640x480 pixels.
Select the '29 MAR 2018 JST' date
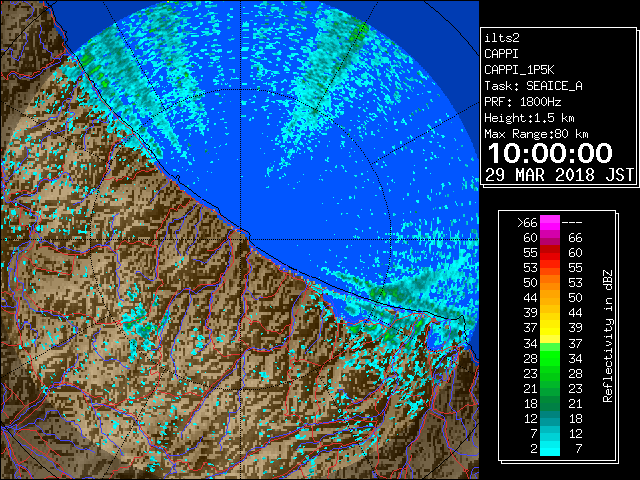(559, 175)
